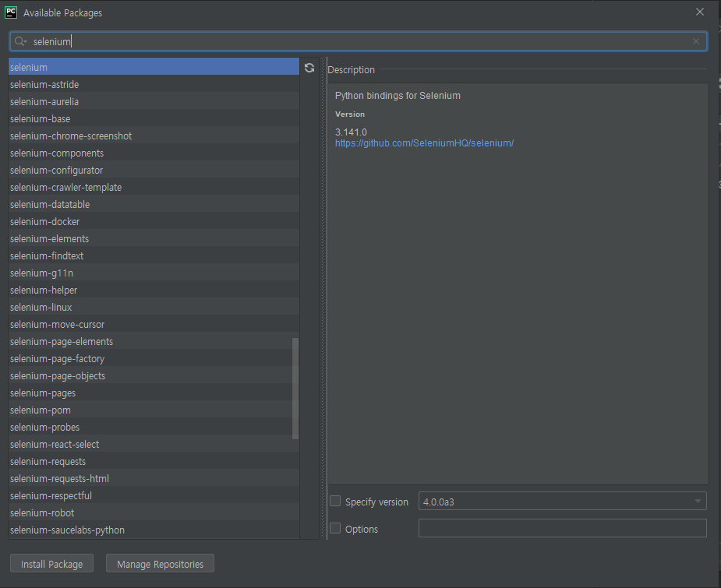
Task: Click the Manage Repositories button
Action: click(160, 564)
